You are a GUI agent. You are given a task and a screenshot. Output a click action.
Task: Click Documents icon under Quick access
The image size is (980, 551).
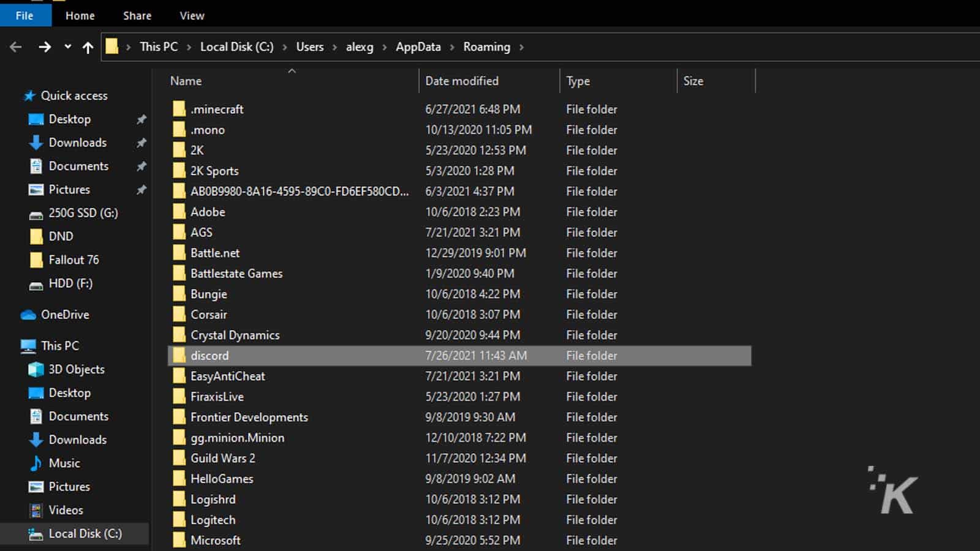coord(36,166)
